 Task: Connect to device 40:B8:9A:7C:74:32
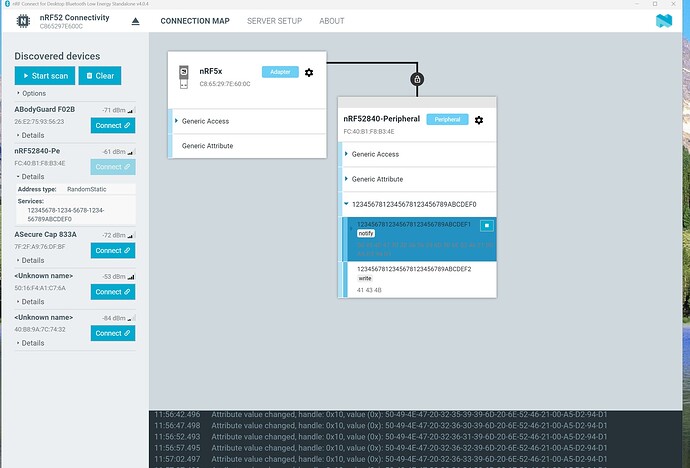click(113, 333)
